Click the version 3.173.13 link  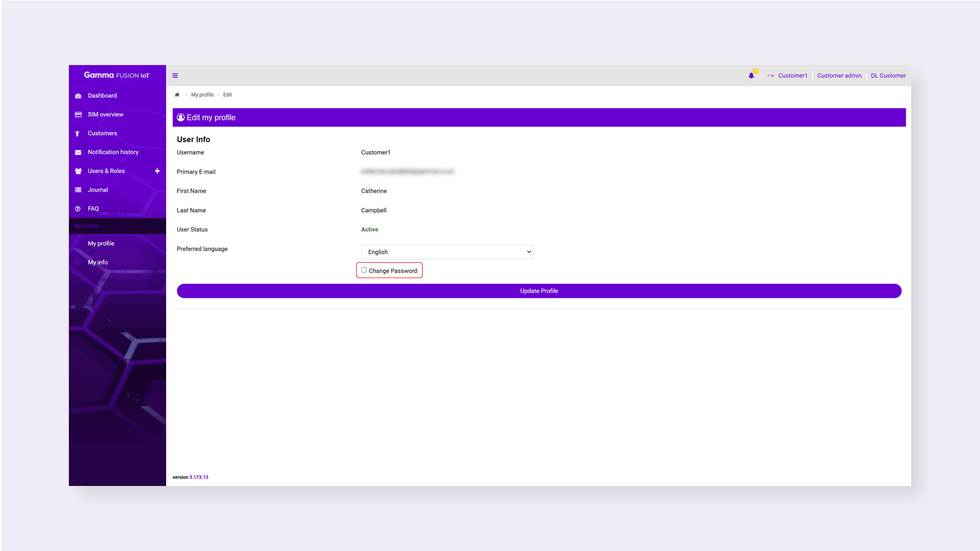click(199, 477)
